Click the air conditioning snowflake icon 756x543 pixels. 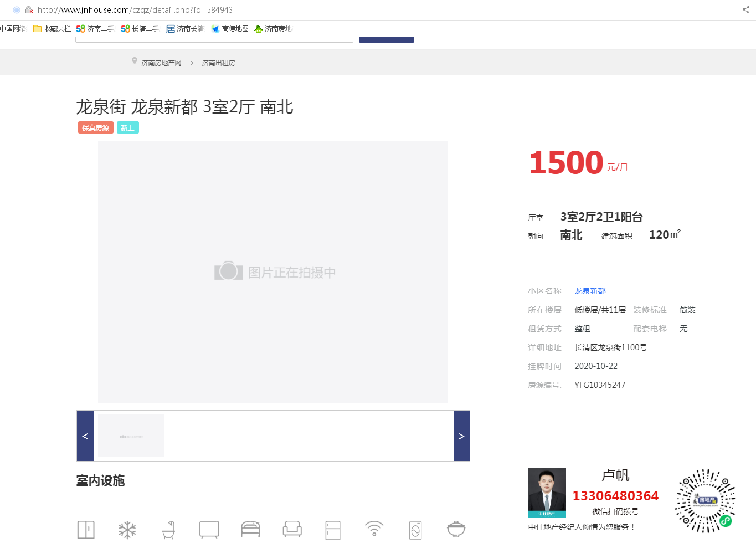(127, 530)
